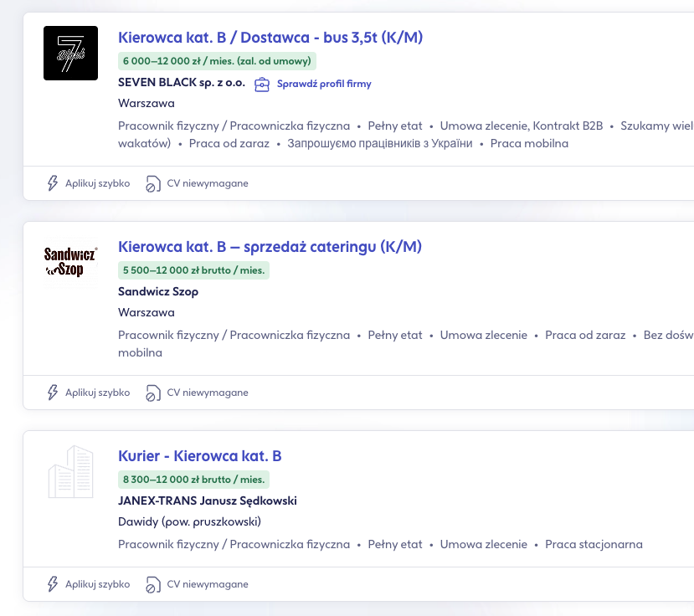
Task: Click Umowa zlecenie tag in Sandwicz Szop card
Action: click(483, 336)
